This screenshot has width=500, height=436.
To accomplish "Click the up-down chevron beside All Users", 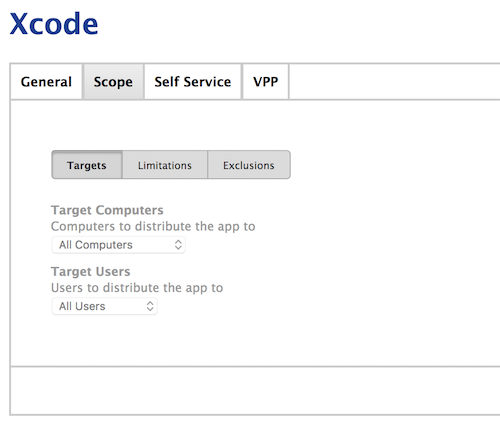I will click(150, 306).
